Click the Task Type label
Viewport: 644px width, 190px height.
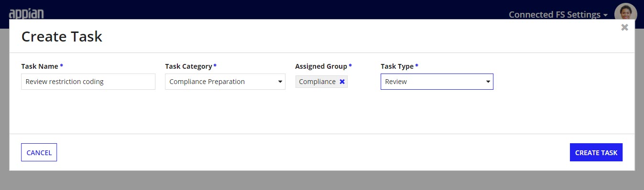(397, 66)
